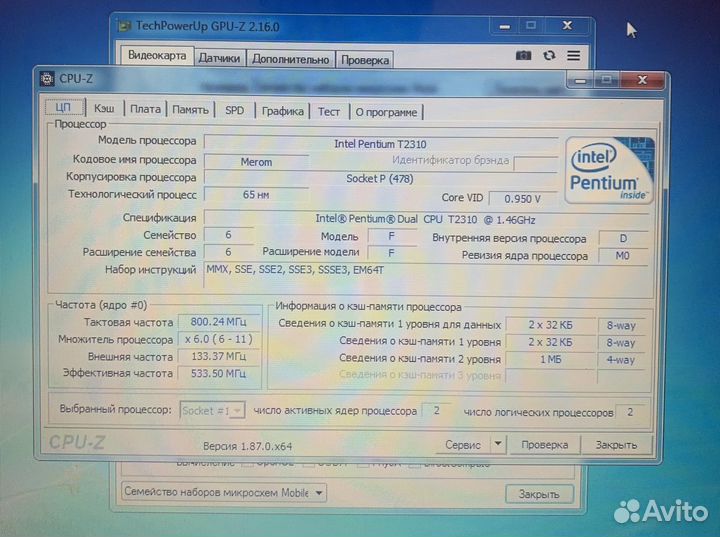The height and width of the screenshot is (537, 720).
Task: Open the Тест tab
Action: (x=329, y=112)
